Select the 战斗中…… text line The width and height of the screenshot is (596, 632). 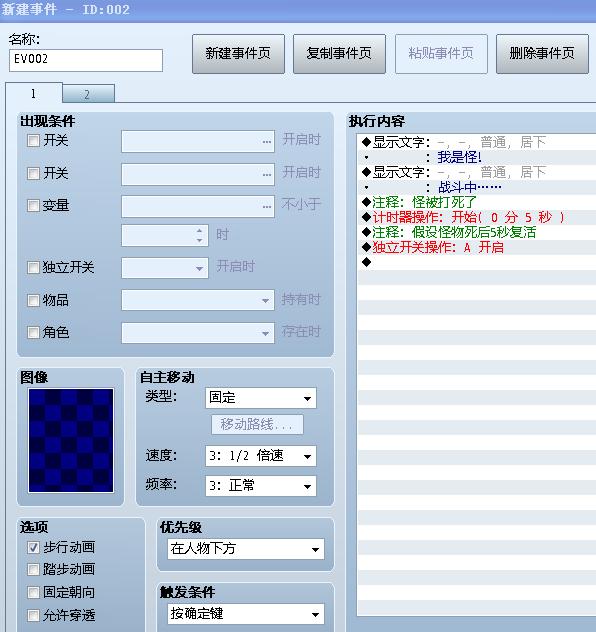click(x=477, y=187)
